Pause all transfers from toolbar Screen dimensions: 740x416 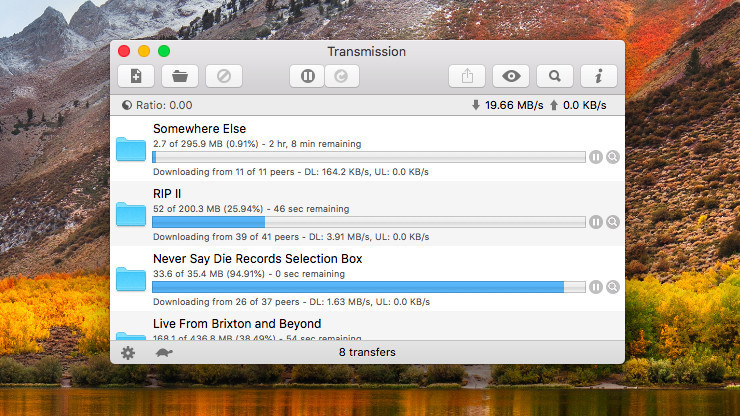307,76
